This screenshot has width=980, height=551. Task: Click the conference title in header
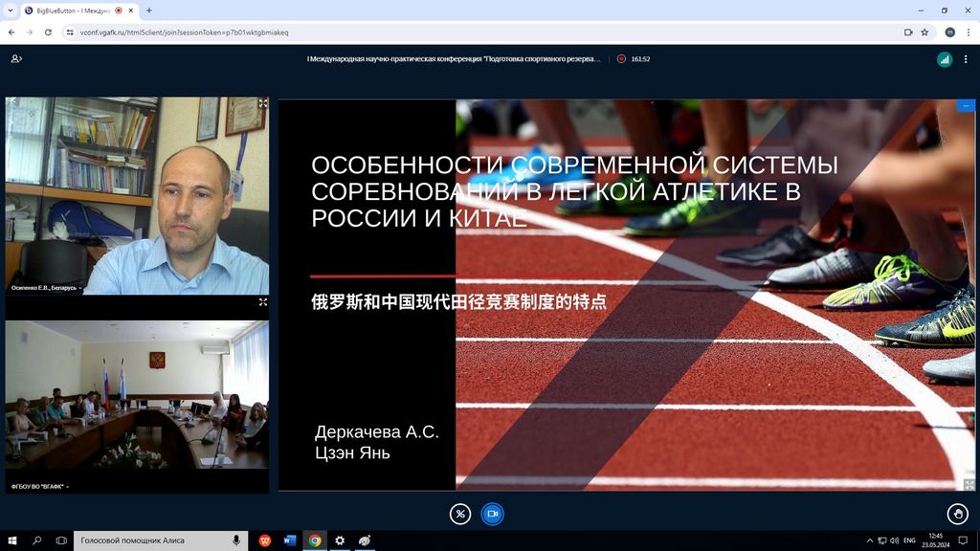coord(454,58)
